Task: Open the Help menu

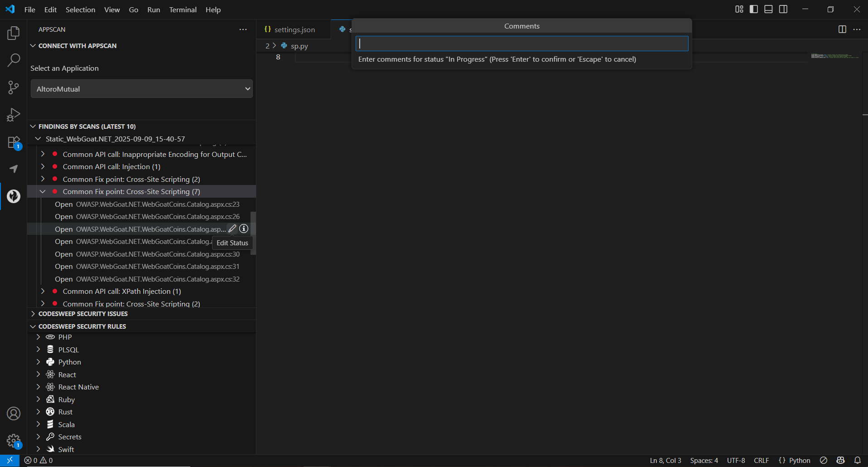Action: [213, 10]
